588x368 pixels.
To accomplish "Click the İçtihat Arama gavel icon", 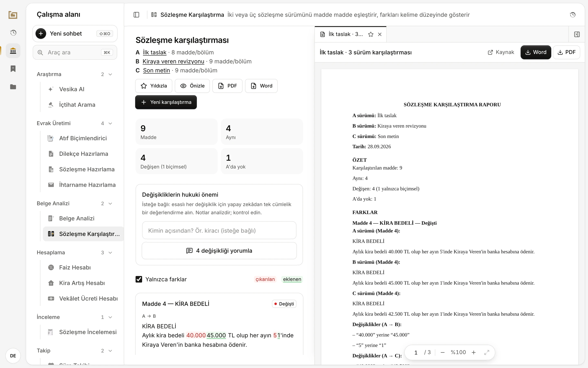I will [x=51, y=105].
